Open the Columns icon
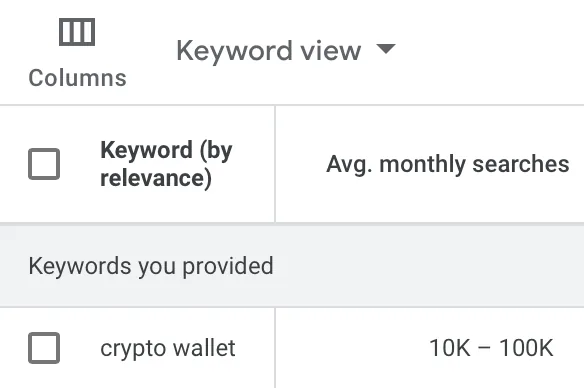Image resolution: width=584 pixels, height=388 pixels. (77, 32)
